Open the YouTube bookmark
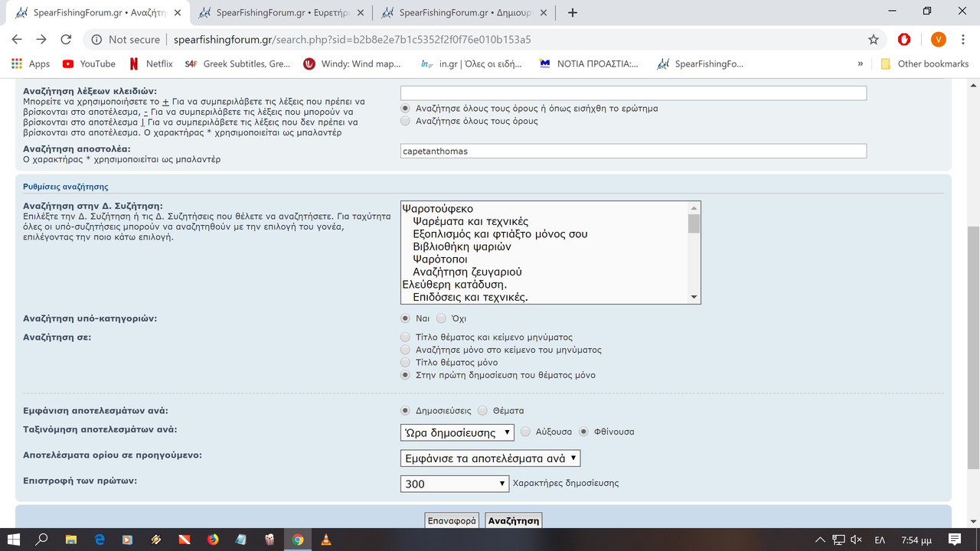 pos(89,64)
